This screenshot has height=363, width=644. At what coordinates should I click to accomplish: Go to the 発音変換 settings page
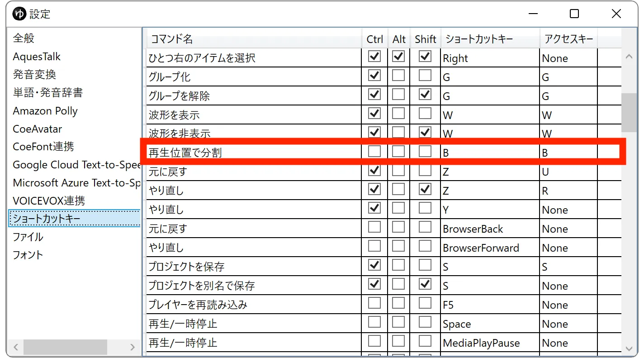(x=34, y=75)
